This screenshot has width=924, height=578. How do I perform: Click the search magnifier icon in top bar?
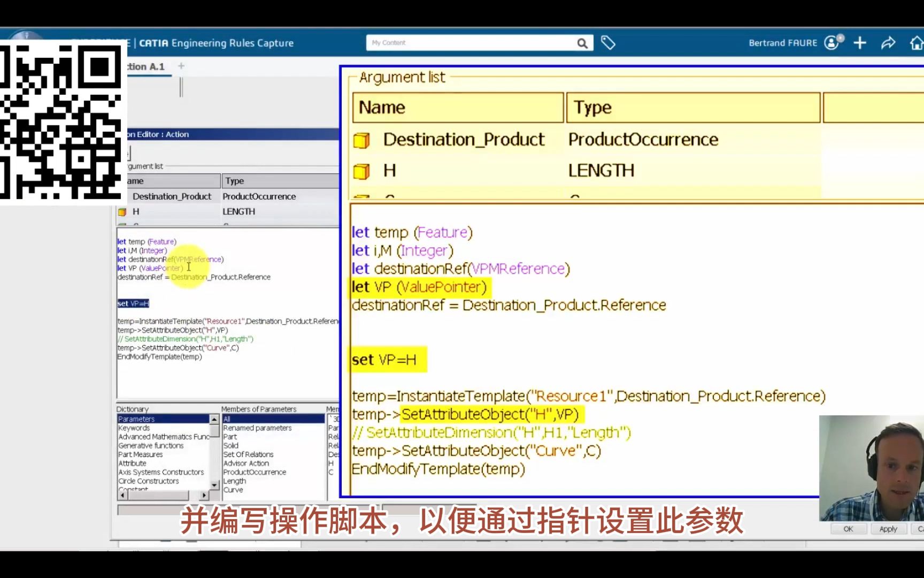[x=582, y=43]
